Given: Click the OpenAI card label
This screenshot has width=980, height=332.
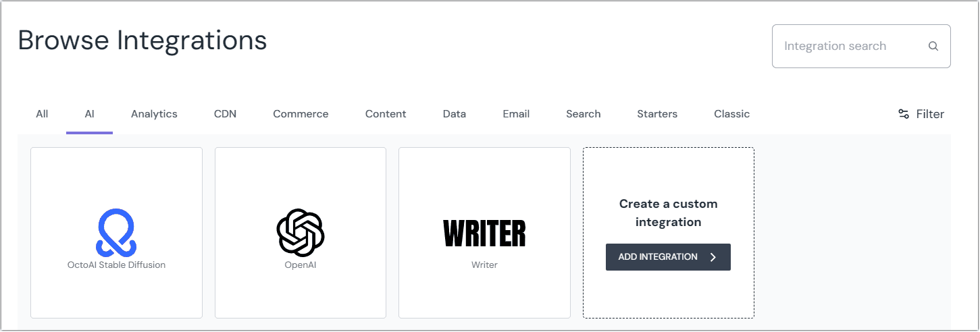Looking at the screenshot, I should point(301,265).
